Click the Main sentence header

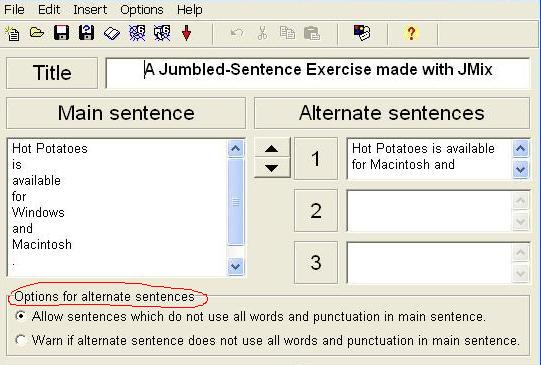[126, 113]
